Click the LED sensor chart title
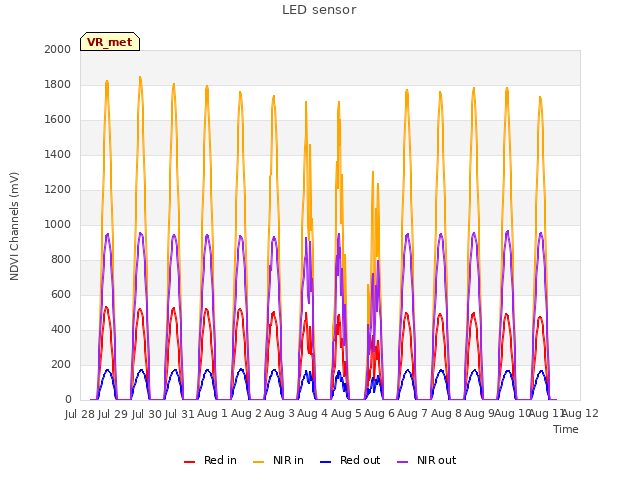 click(319, 10)
